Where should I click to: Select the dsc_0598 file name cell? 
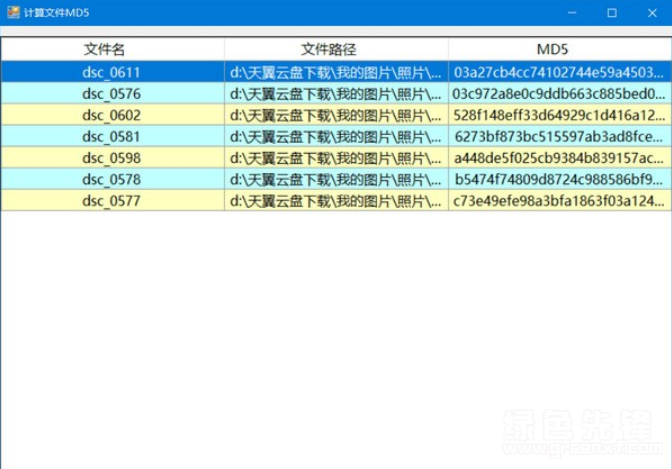(x=113, y=158)
